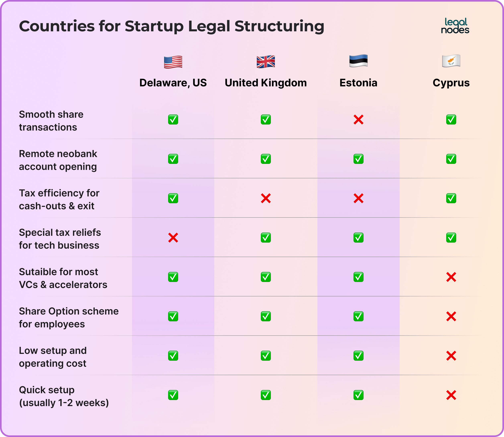Click Delaware's green check for smooth share transactions

(173, 119)
